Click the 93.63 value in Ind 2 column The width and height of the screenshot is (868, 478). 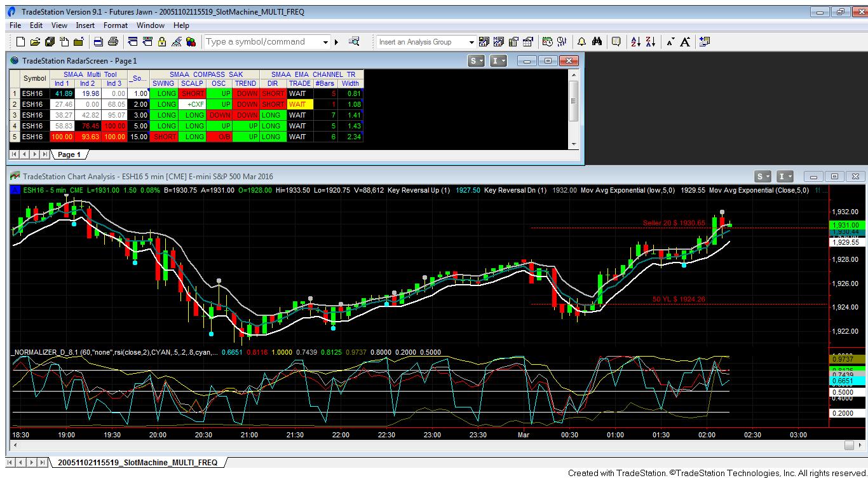point(88,137)
